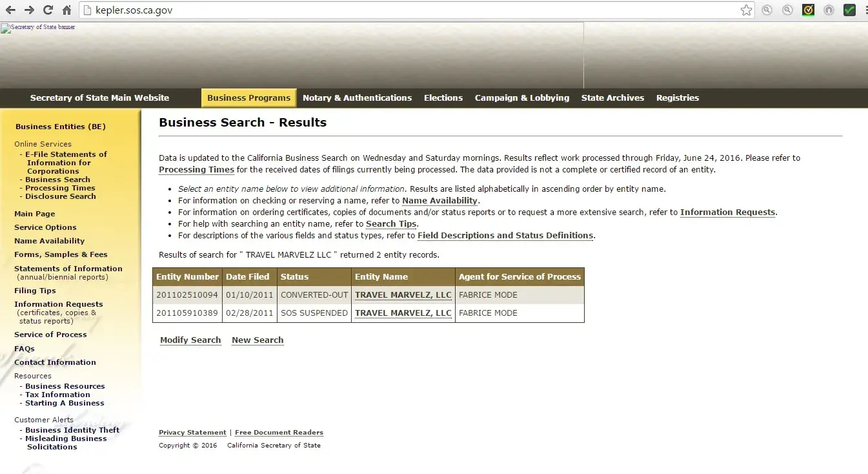The image size is (868, 474).
Task: Open Filing Tips in the sidebar
Action: pos(35,291)
